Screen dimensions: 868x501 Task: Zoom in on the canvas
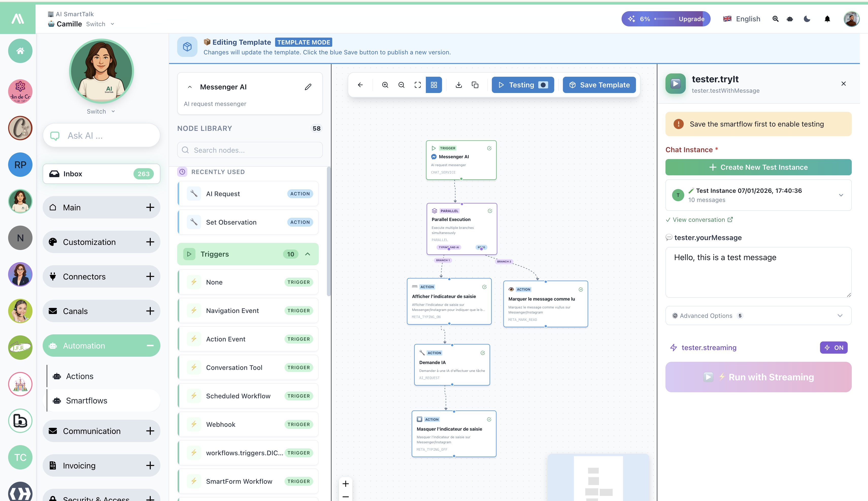click(x=385, y=85)
